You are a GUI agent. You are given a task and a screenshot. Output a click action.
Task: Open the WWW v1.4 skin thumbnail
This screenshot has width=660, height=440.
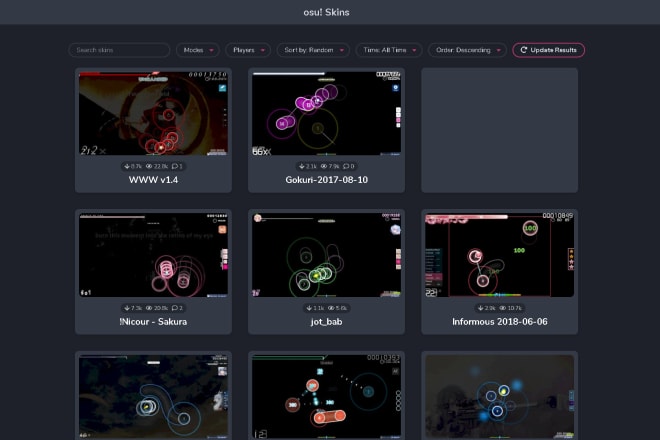(x=153, y=113)
